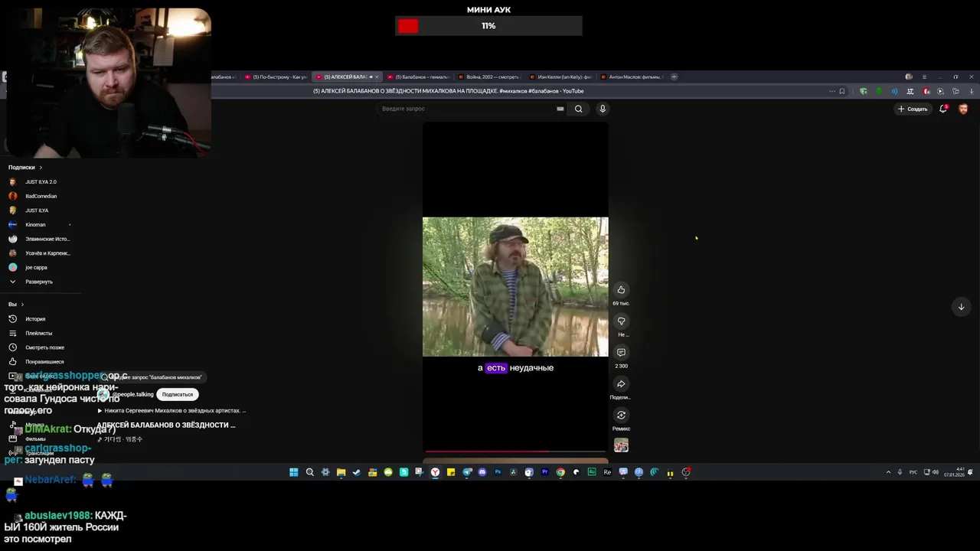Click the Создать (Create) button
Image resolution: width=980 pixels, height=551 pixels.
pos(913,109)
